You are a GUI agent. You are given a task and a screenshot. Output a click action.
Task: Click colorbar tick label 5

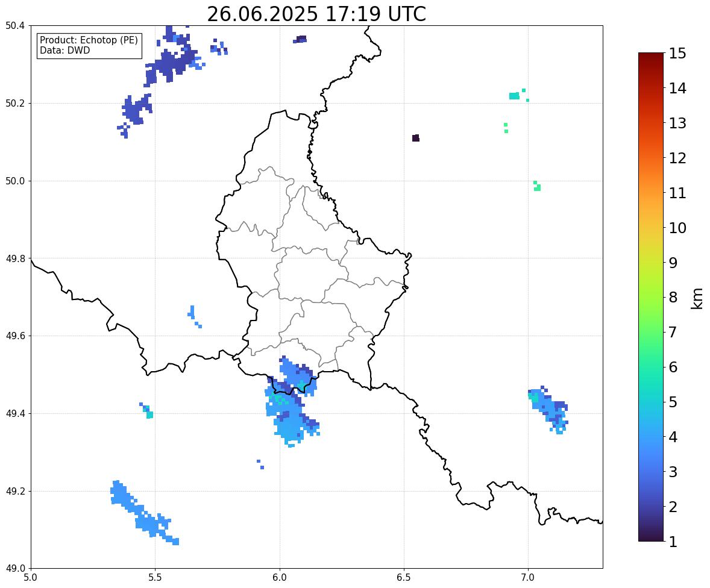pos(673,402)
